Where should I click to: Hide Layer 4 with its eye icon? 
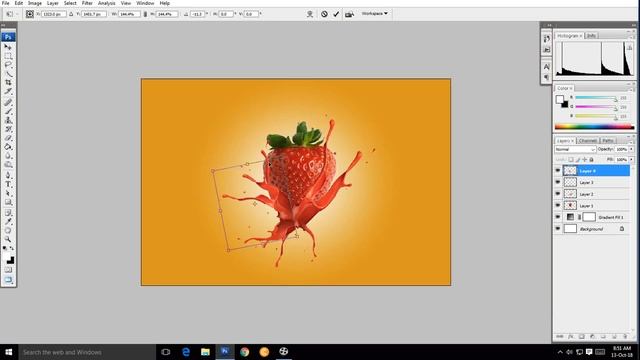(x=558, y=171)
